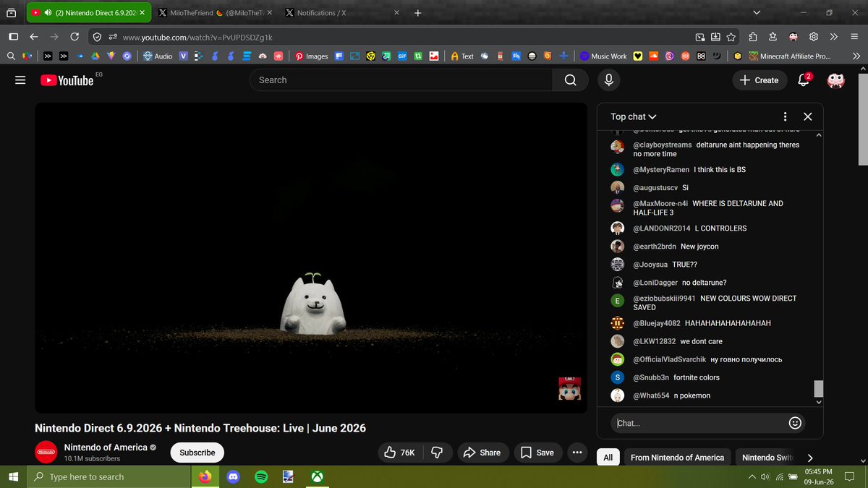This screenshot has height=488, width=868.
Task: Select the From Nintendo of America chip
Action: pos(677,458)
